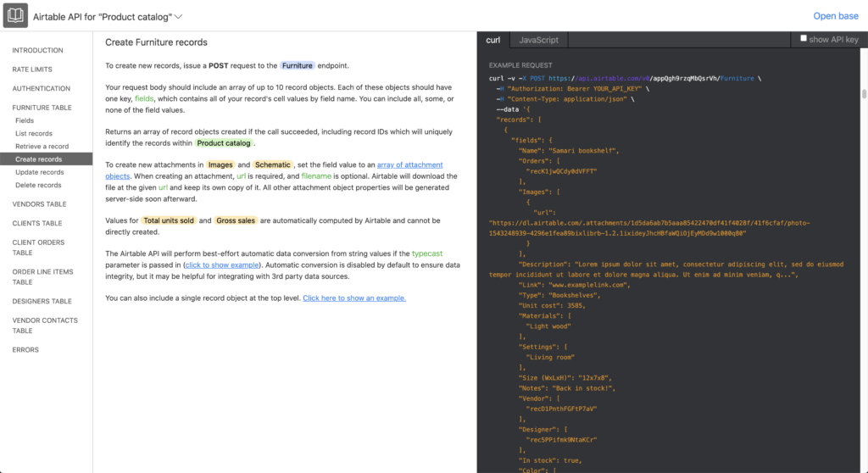Image resolution: width=868 pixels, height=473 pixels.
Task: Click the highlighted "Images" field label
Action: (x=220, y=165)
